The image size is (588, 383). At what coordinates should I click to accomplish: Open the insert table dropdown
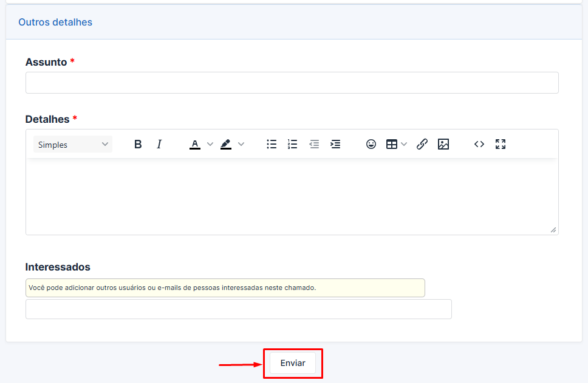click(397, 144)
